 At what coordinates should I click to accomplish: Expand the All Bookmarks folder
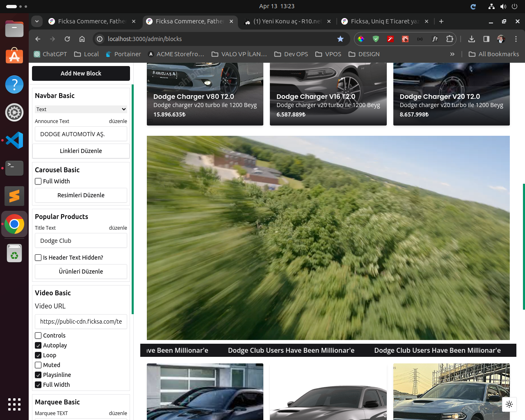point(494,54)
